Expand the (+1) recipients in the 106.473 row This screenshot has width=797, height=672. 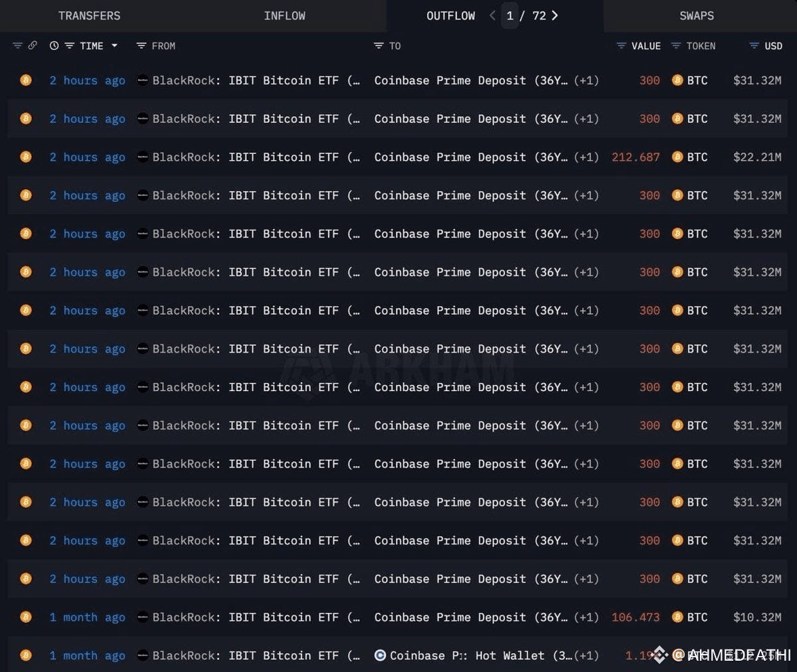pyautogui.click(x=586, y=618)
